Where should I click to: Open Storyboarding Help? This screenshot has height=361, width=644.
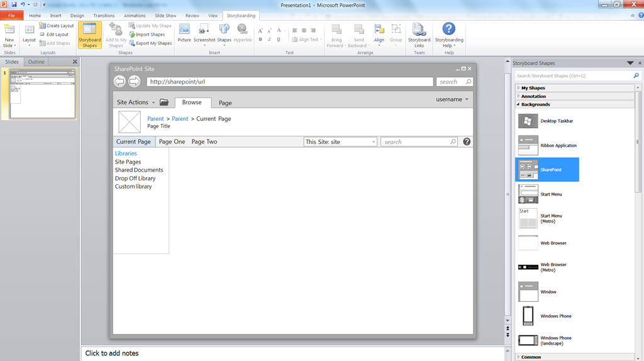449,35
